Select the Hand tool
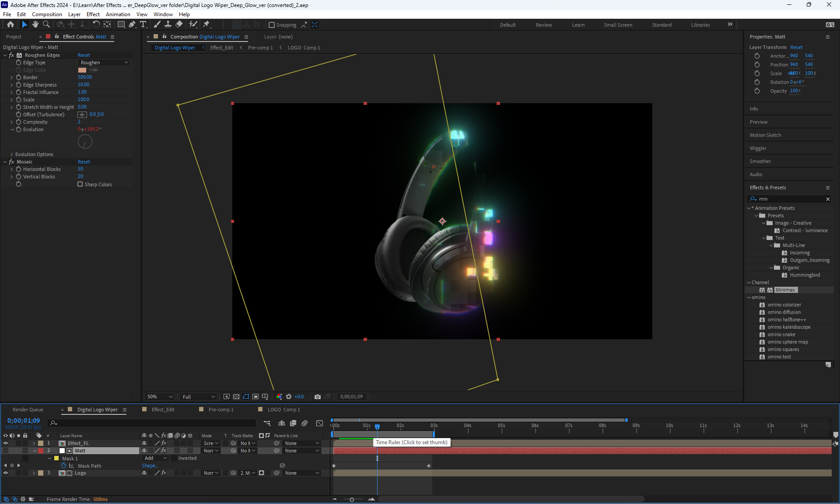The width and height of the screenshot is (840, 504). [x=35, y=24]
